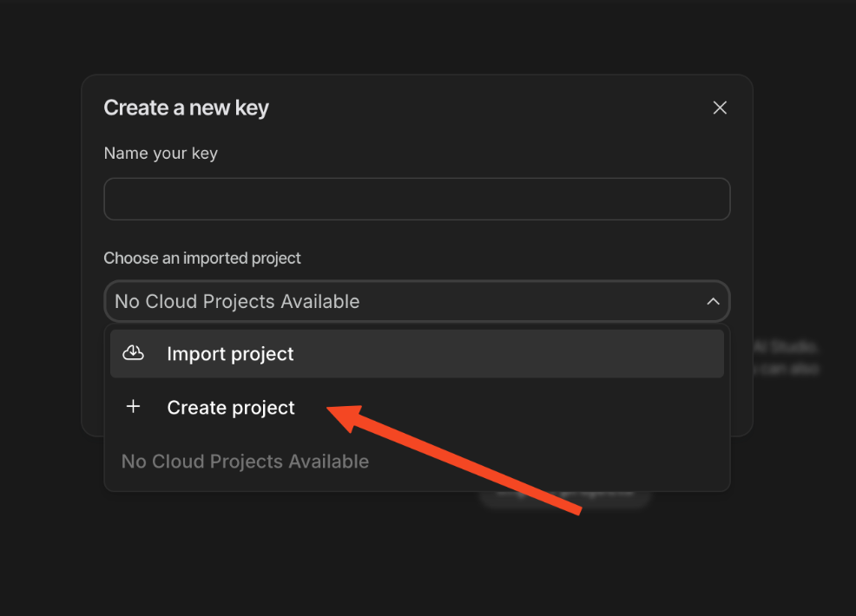Click the Create a new key heading
Image resolution: width=856 pixels, height=616 pixels.
pos(186,108)
